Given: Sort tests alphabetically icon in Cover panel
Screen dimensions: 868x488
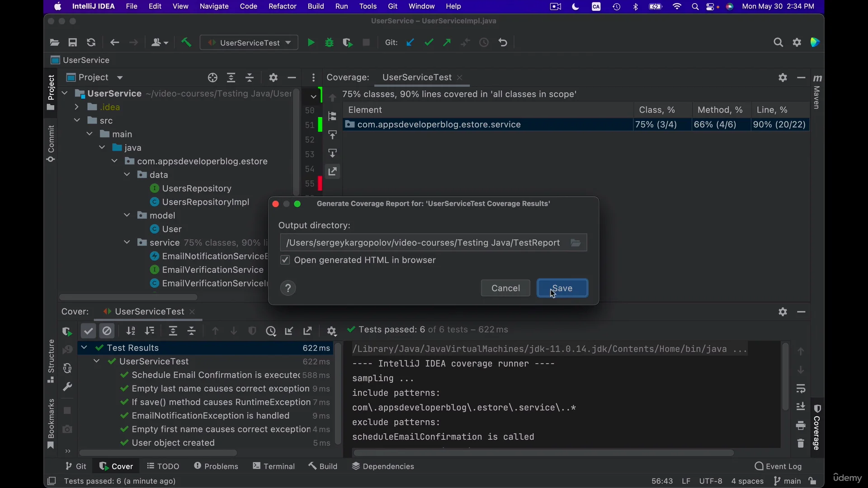Looking at the screenshot, I should [x=131, y=331].
